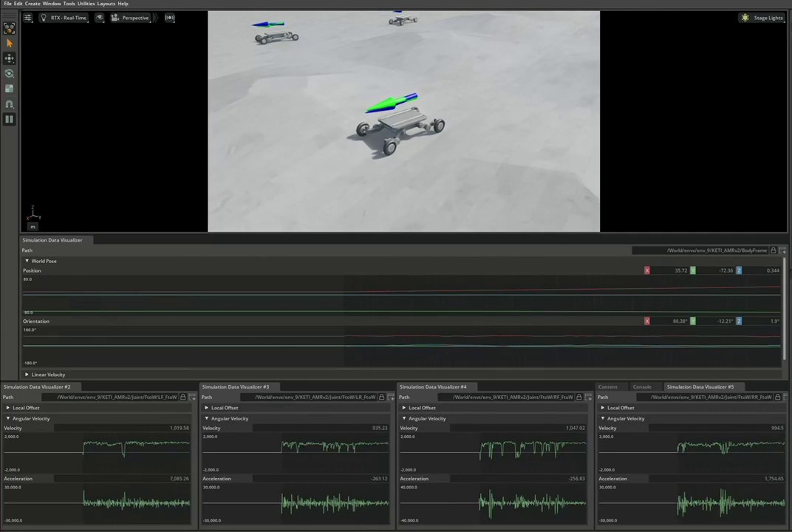Viewport: 792px width, 532px height.
Task: Click the camera expand chevron next to Perspective
Action: [156, 18]
